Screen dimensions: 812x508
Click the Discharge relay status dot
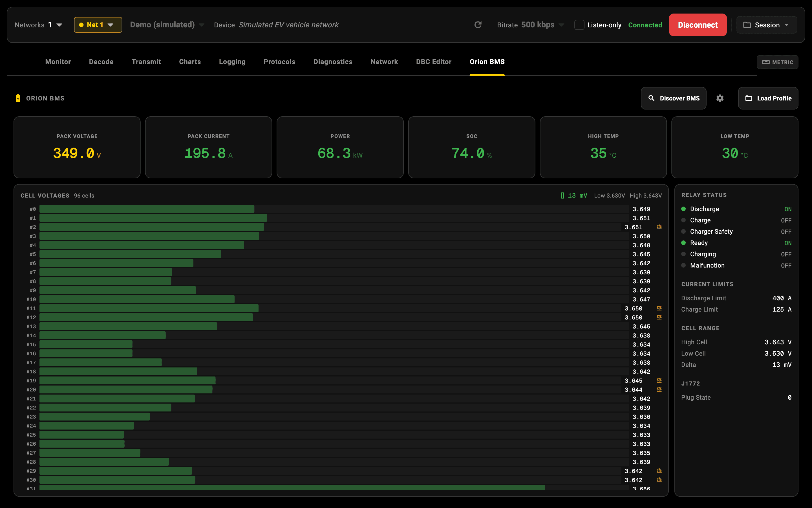683,209
